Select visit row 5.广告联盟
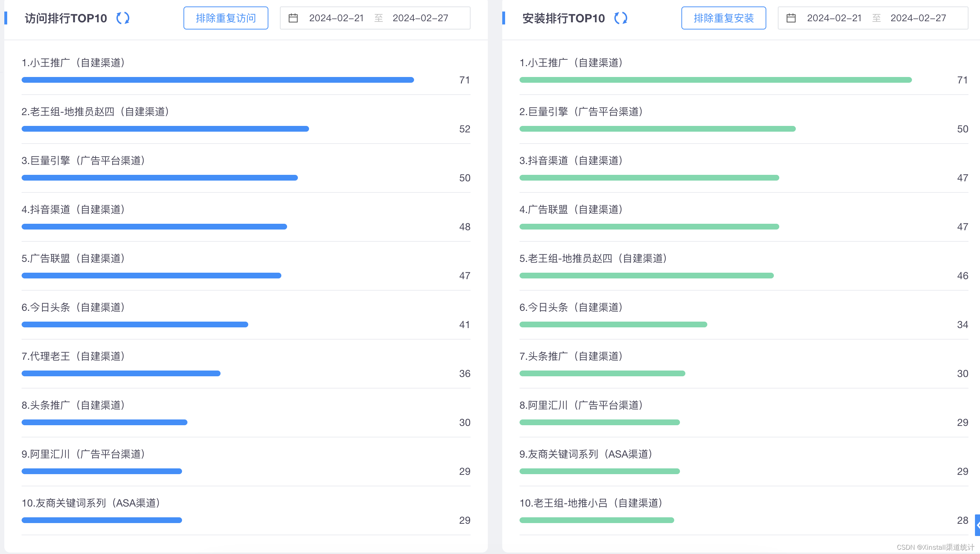This screenshot has height=554, width=980. 246,266
